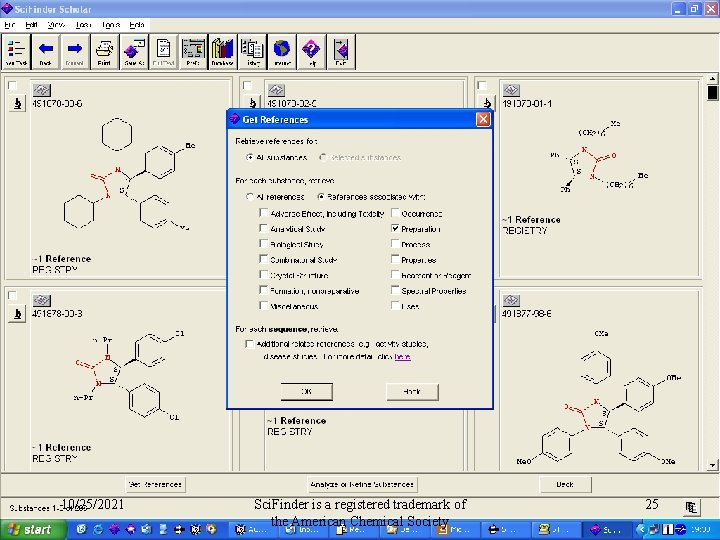
Task: Open Save As from the toolbar
Action: (133, 50)
